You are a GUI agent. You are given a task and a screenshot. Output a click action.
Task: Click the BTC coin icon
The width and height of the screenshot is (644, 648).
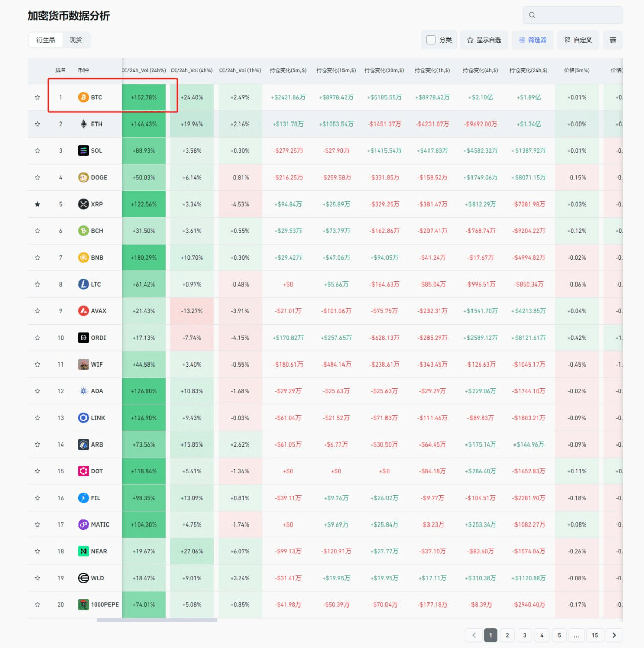83,97
